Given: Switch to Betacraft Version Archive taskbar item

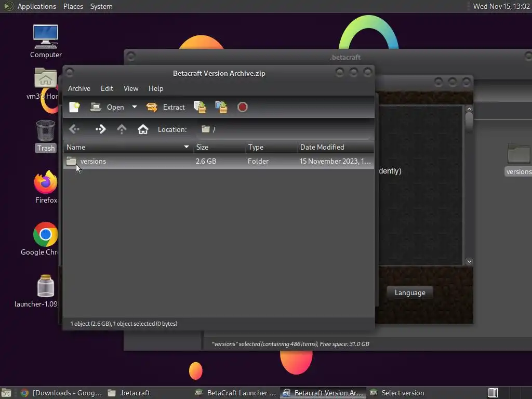Looking at the screenshot, I should (323, 393).
